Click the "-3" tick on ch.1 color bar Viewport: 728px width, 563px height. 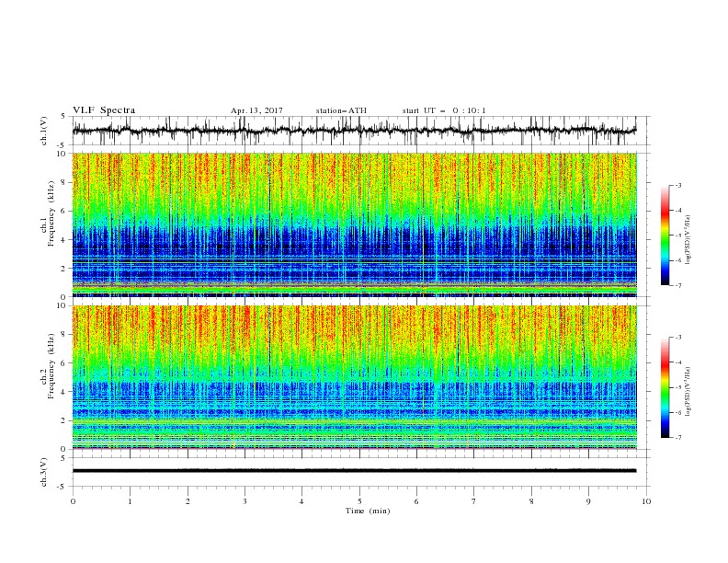point(678,185)
